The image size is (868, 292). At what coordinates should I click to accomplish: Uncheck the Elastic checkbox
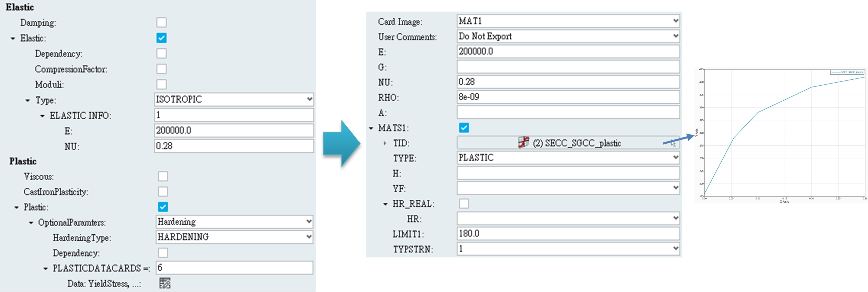(x=161, y=38)
